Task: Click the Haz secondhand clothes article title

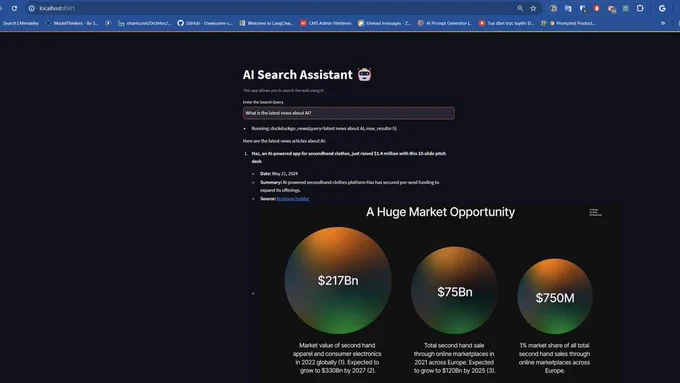Action: point(348,157)
